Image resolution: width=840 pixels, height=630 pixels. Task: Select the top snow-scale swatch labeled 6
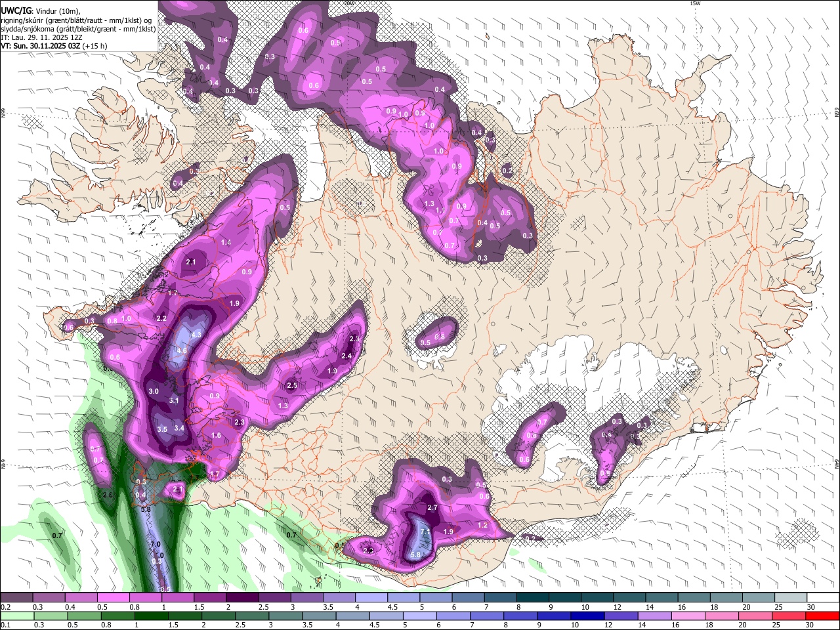469,598
